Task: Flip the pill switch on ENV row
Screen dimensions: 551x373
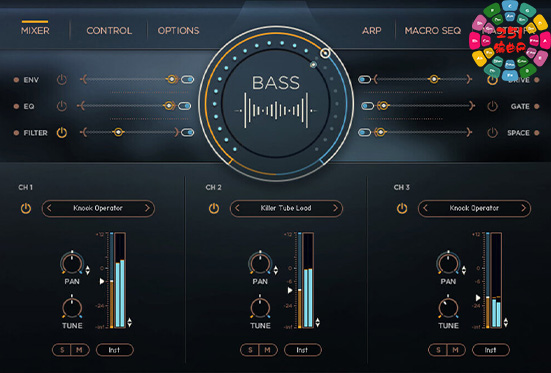Action: 188,79
